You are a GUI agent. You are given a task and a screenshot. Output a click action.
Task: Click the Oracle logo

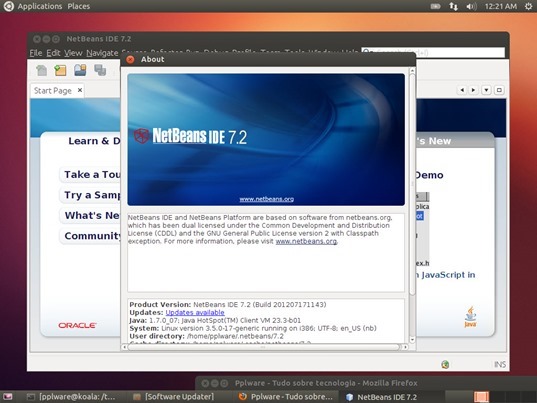(77, 325)
